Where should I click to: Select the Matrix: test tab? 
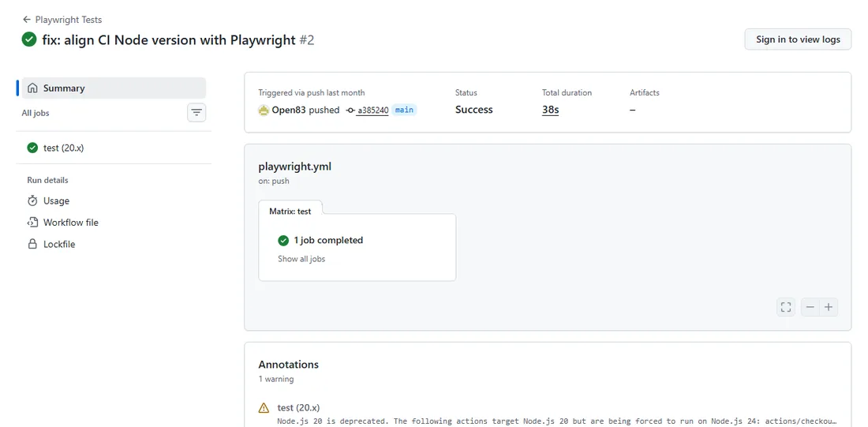coord(290,211)
